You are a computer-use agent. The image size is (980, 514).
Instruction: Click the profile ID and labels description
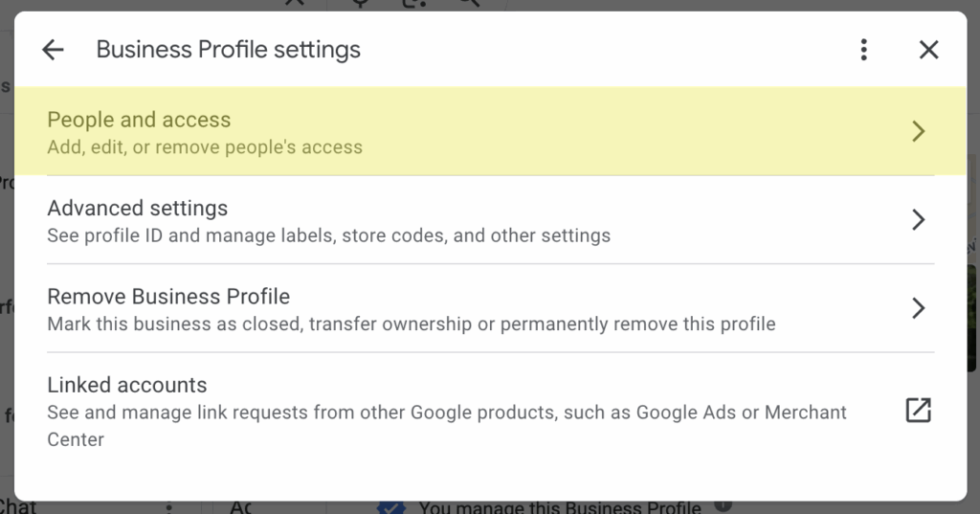point(328,235)
